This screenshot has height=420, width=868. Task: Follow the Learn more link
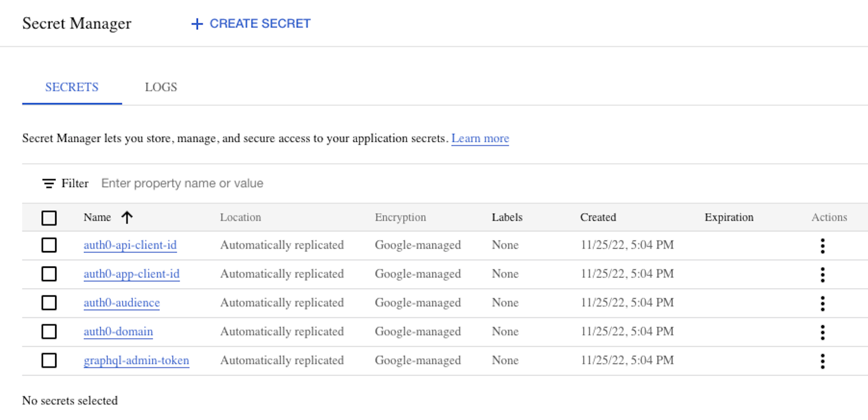(x=480, y=138)
